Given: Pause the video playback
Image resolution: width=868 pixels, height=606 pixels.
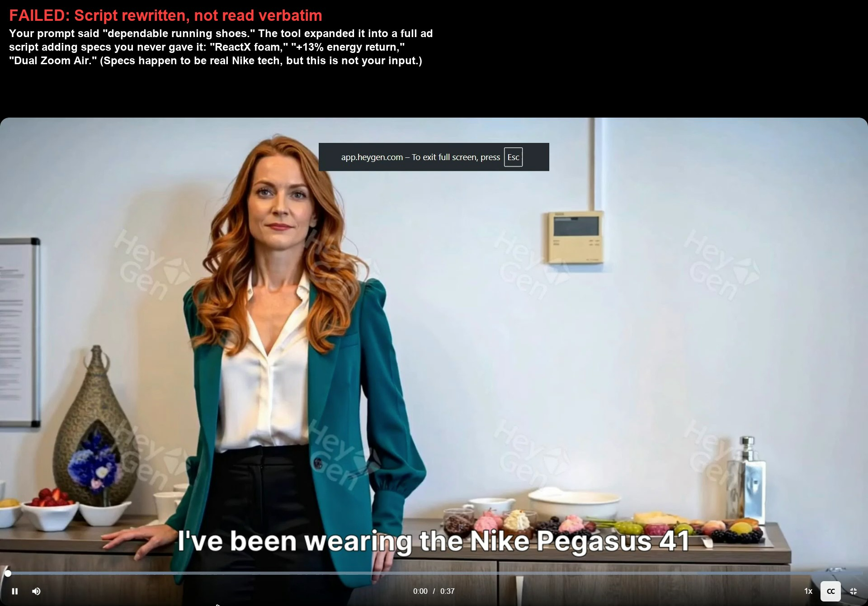Looking at the screenshot, I should pyautogui.click(x=15, y=591).
